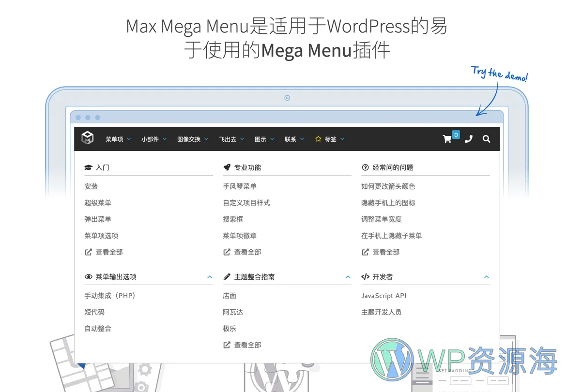The height and width of the screenshot is (392, 567).
Task: Click the phone icon in the navbar
Action: pyautogui.click(x=468, y=139)
